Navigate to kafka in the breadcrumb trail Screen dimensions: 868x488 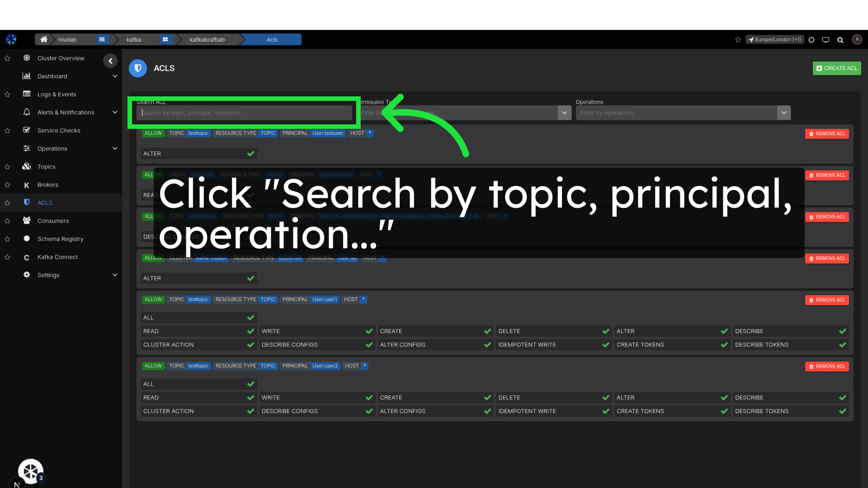click(x=134, y=39)
